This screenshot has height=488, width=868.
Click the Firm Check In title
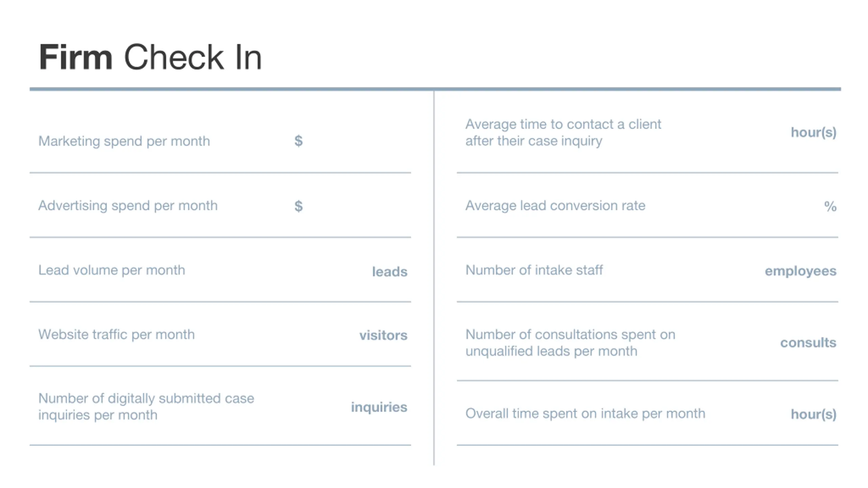point(150,57)
